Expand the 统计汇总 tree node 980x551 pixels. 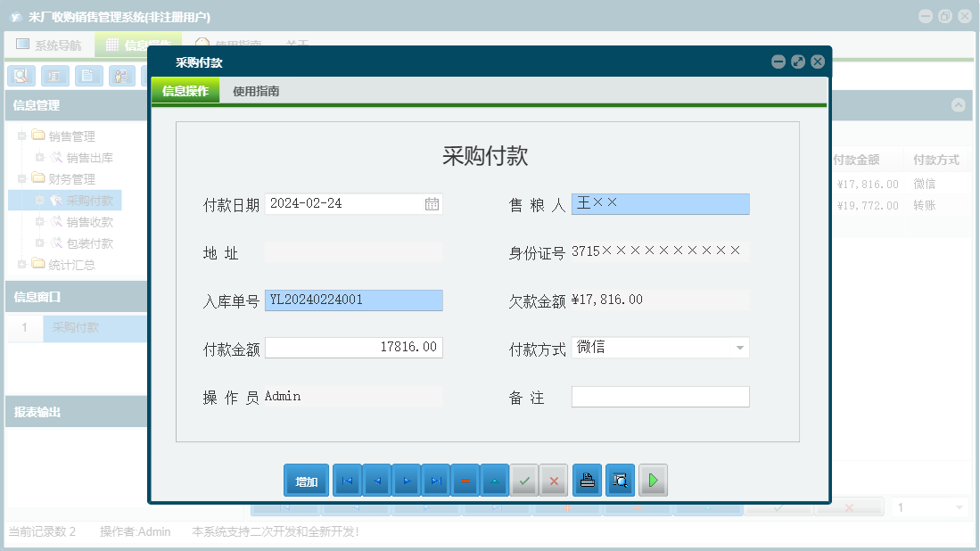pyautogui.click(x=21, y=264)
